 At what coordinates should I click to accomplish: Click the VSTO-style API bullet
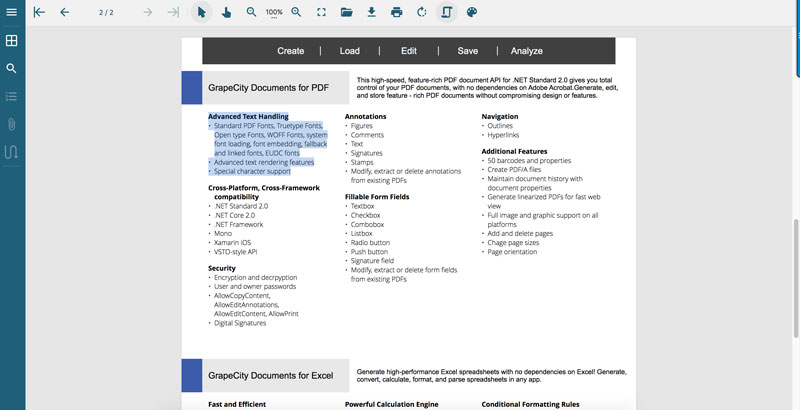(x=235, y=252)
